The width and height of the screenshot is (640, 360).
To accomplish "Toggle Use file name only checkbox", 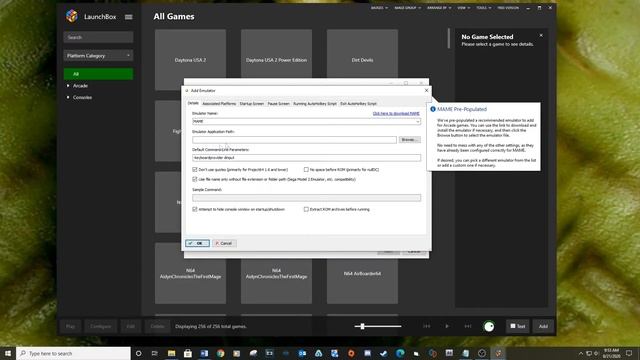I will tap(195, 179).
